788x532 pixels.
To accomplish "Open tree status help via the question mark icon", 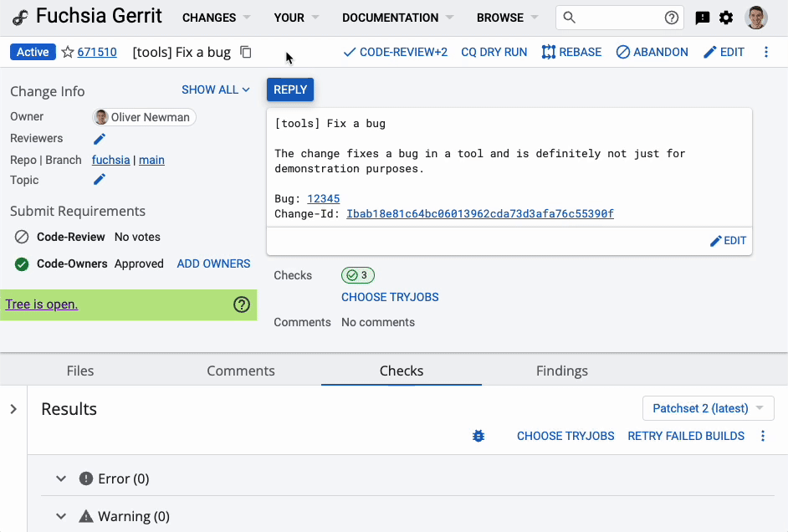I will [242, 304].
